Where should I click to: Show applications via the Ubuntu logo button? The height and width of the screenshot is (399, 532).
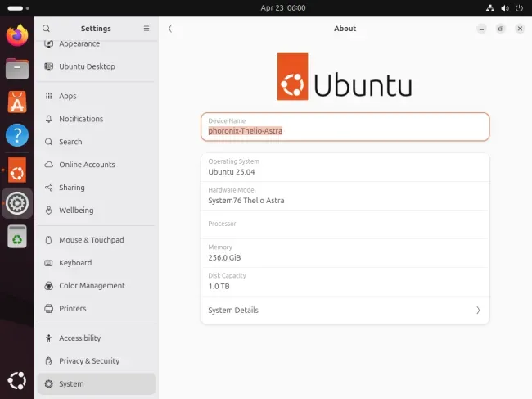17,380
